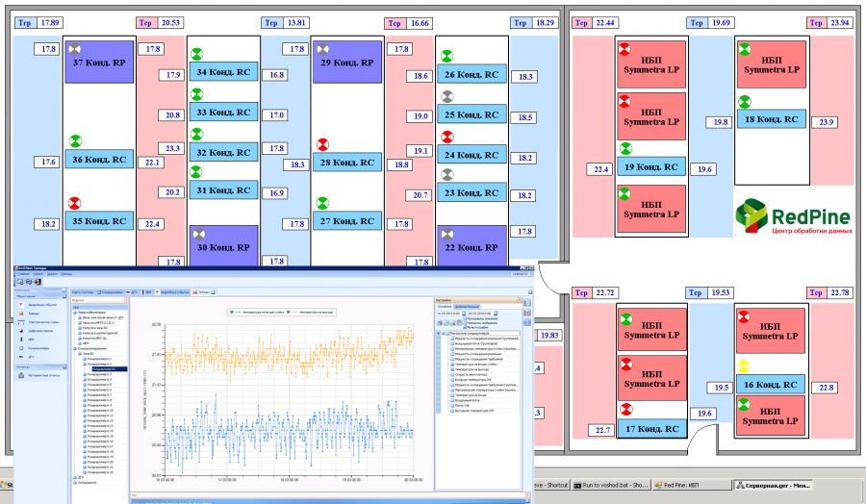866x504 pixels.
Task: Click the green status icon above 31 Конд. RC
Action: tap(196, 171)
